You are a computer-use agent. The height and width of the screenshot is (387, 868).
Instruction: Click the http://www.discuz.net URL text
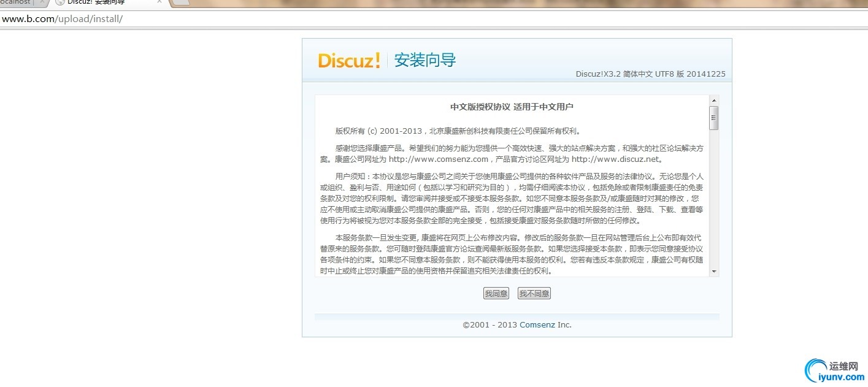615,159
